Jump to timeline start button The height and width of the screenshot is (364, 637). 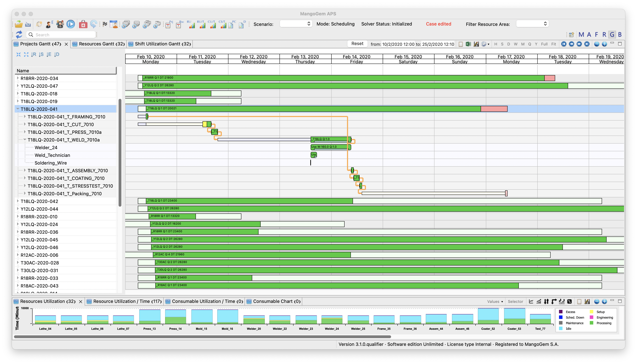564,44
